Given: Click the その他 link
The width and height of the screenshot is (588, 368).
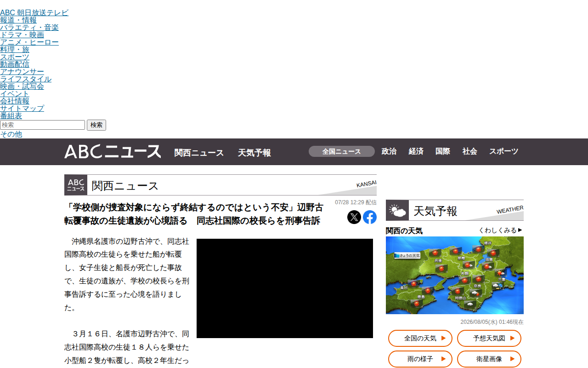Looking at the screenshot, I should pyautogui.click(x=11, y=134).
